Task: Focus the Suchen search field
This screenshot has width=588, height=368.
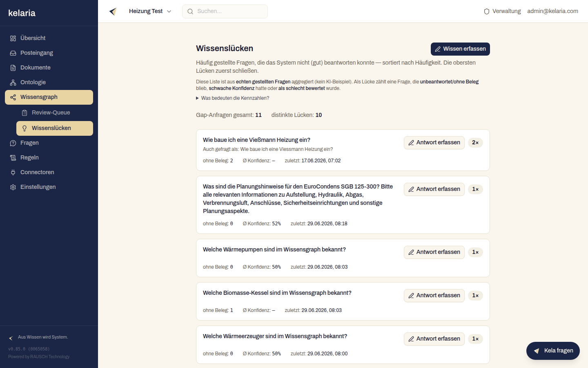Action: pyautogui.click(x=225, y=11)
